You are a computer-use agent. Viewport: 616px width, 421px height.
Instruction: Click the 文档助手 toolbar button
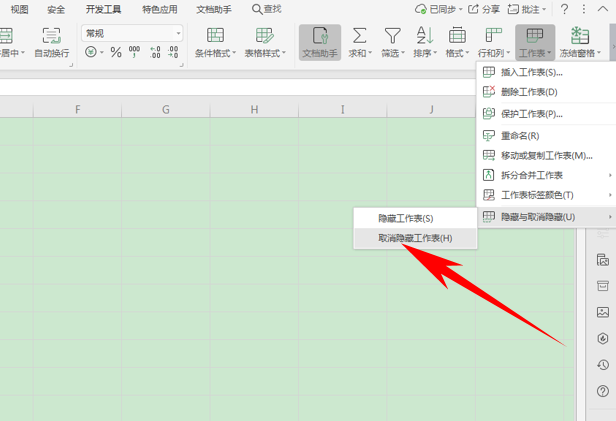click(x=320, y=42)
